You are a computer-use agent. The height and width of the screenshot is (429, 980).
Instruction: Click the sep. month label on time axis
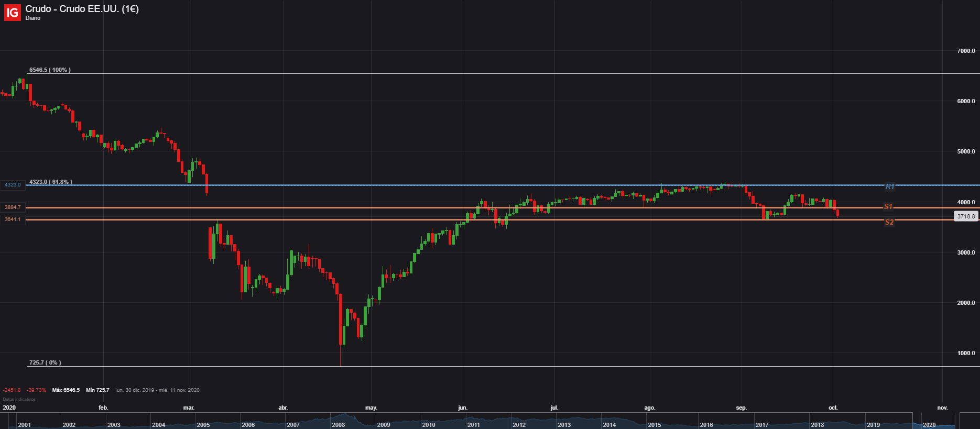pos(741,408)
